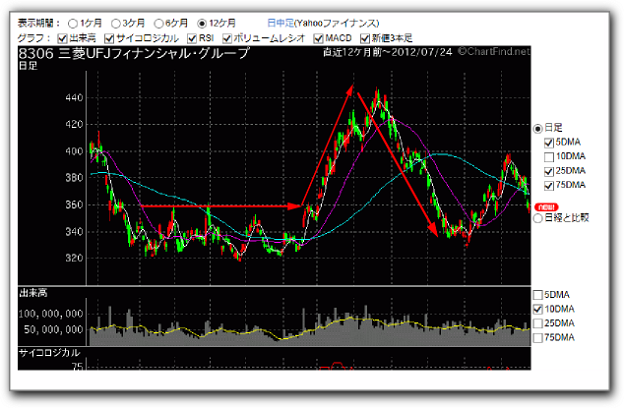Select the 日足 radio button
This screenshot has height=408, width=624.
click(538, 129)
